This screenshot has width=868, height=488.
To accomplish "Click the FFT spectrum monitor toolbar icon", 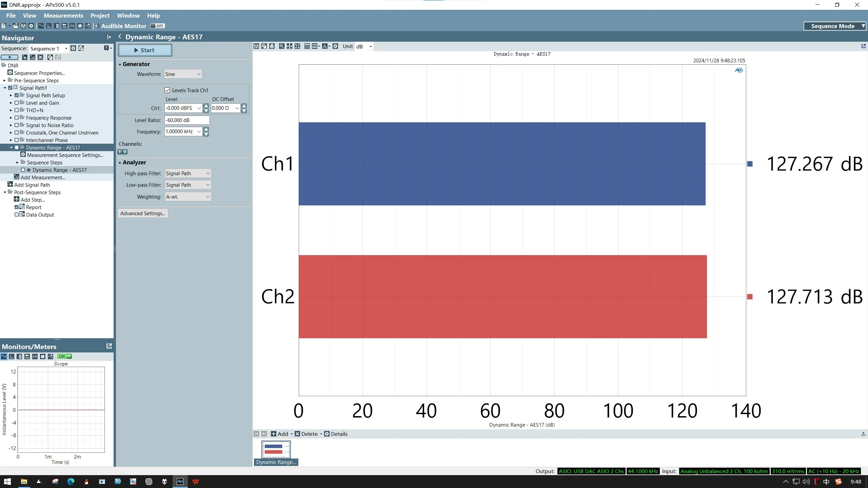I will coord(49,26).
